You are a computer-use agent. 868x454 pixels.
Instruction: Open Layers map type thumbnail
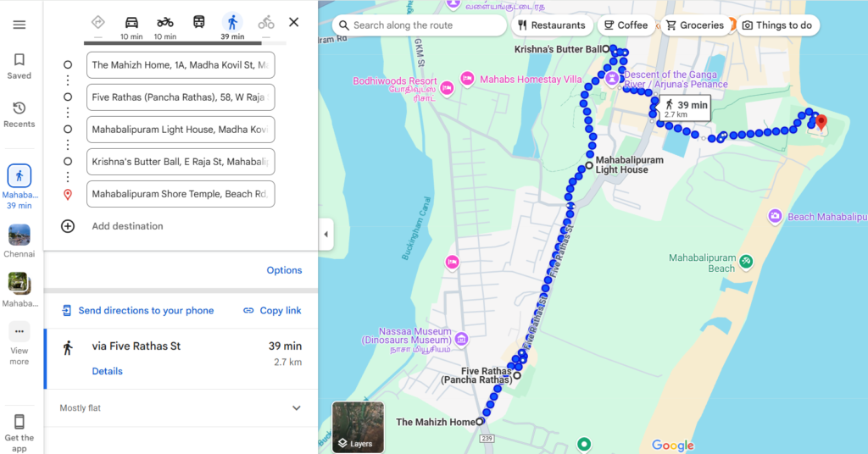[x=358, y=428]
